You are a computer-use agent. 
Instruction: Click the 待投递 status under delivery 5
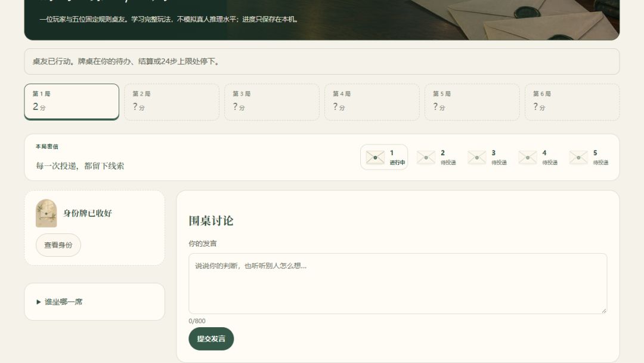[600, 162]
